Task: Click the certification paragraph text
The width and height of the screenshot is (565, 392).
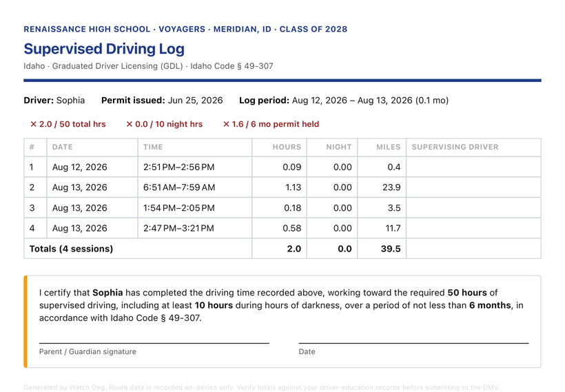Action: (x=281, y=305)
